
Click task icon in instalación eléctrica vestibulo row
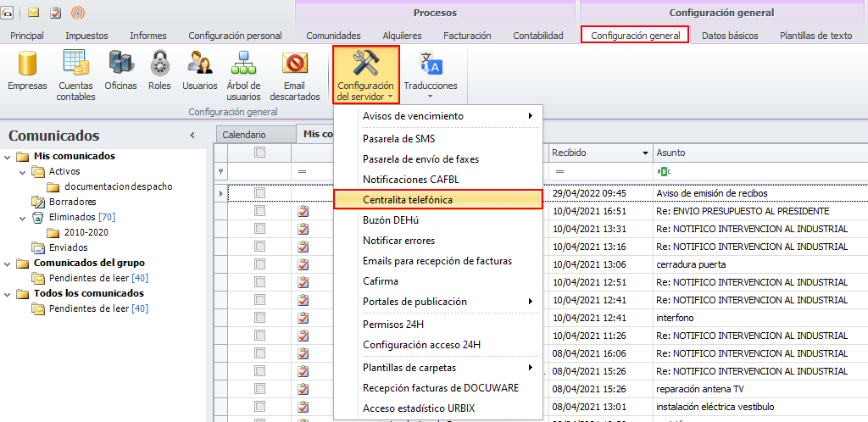click(x=303, y=407)
